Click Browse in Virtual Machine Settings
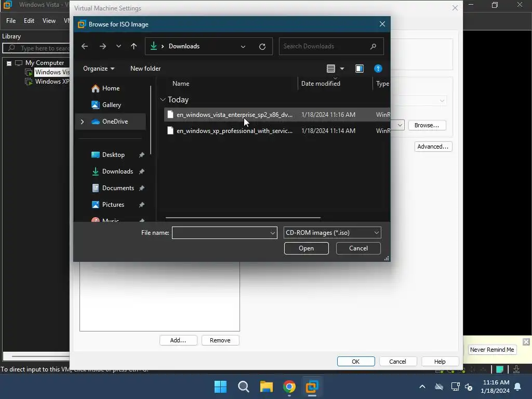 click(427, 125)
